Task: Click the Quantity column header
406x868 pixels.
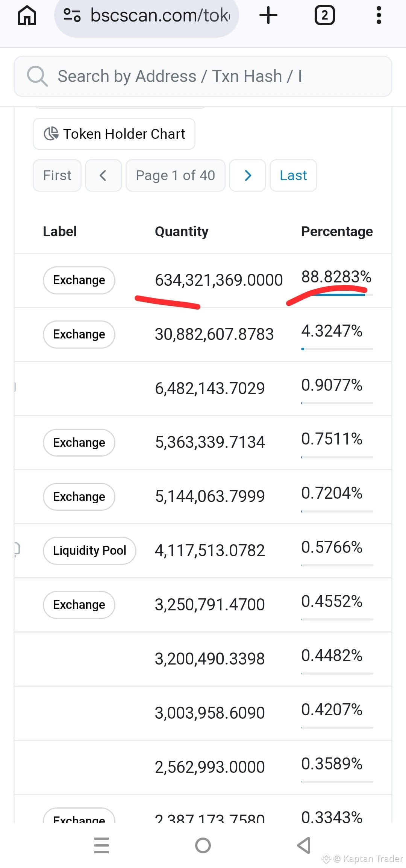Action: point(182,231)
